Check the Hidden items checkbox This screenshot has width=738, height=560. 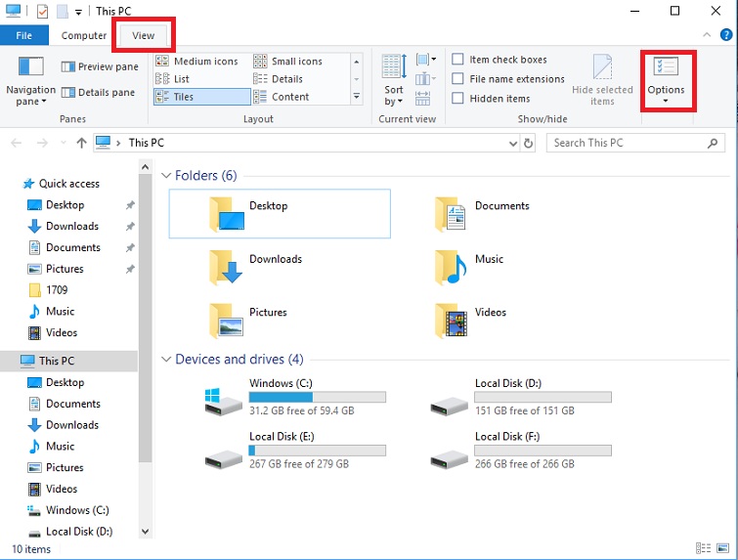point(458,99)
